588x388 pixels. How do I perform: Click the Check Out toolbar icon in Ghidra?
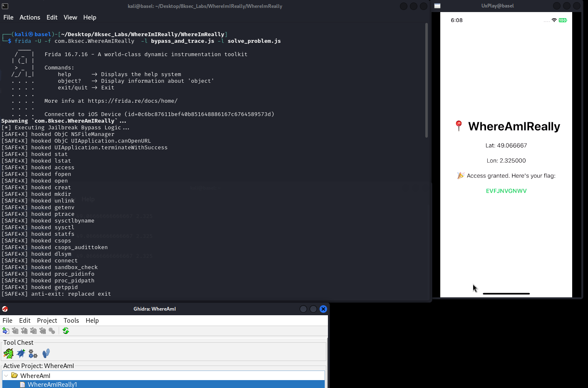[15, 331]
